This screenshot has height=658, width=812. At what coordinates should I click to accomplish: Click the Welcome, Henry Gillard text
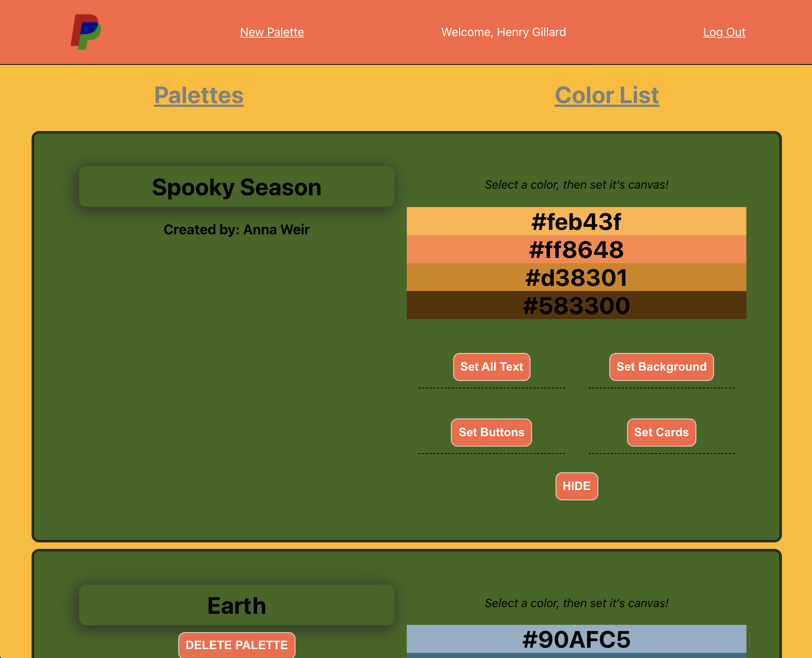coord(503,32)
